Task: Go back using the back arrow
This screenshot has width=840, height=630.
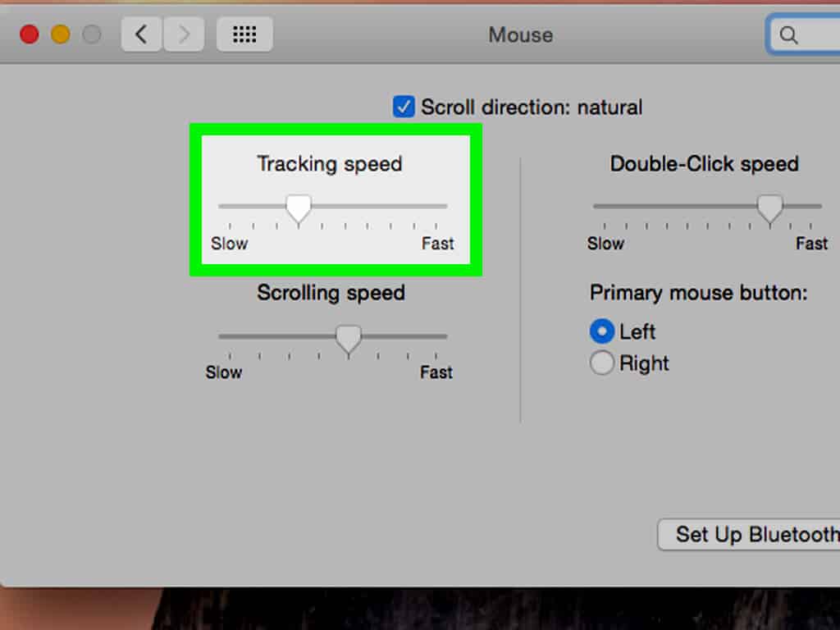Action: (x=141, y=34)
